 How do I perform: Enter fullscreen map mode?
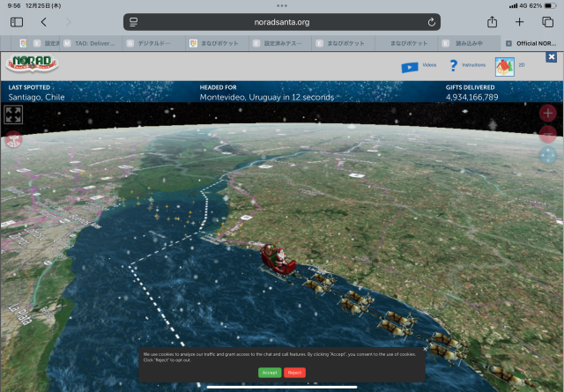coord(13,115)
